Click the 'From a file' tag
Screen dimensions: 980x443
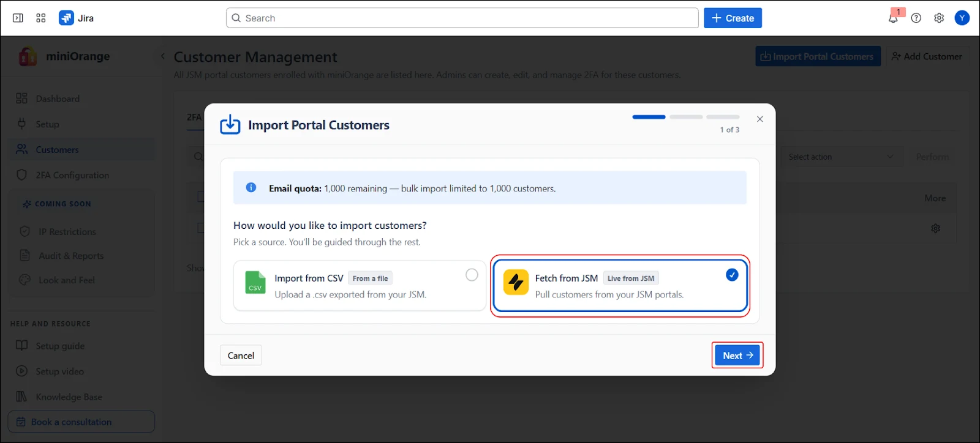tap(370, 278)
